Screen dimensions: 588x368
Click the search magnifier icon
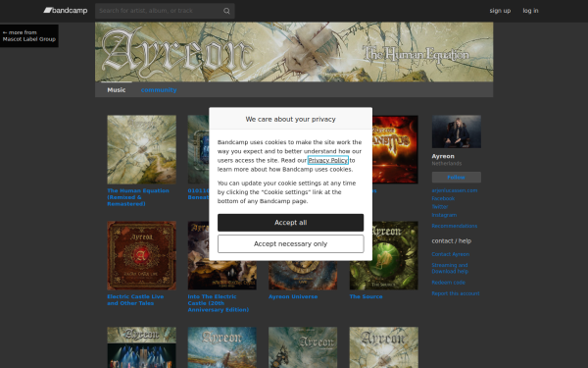point(226,11)
